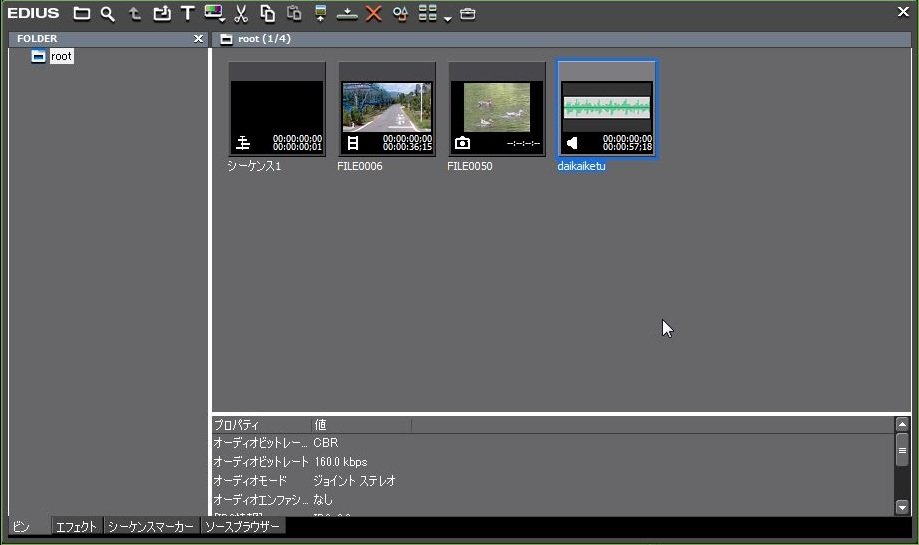
Task: Click the FILE0006 clip name
Action: (x=360, y=166)
